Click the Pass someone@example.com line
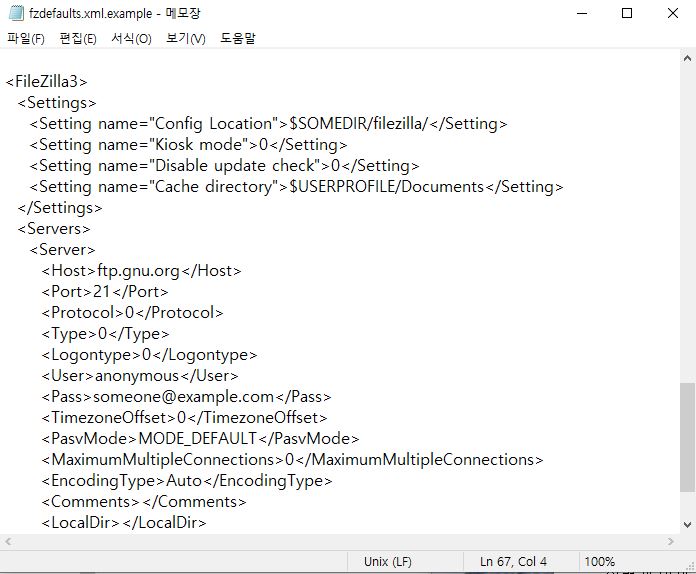Viewport: 696px width, 574px height. pos(186,396)
